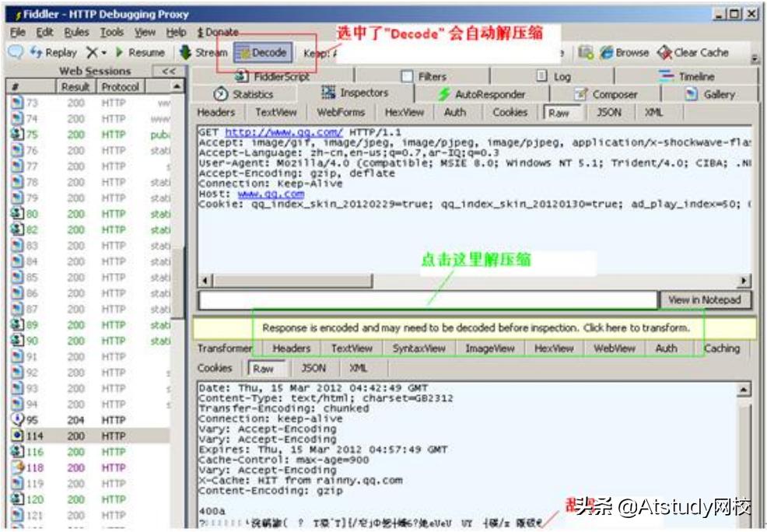Open the request WebForms tab

pos(341,113)
